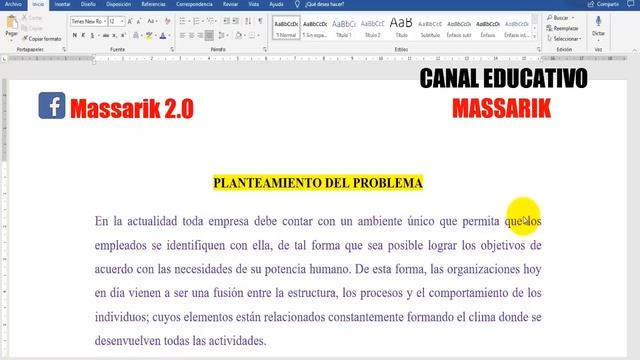Screen dimensions: 640x360
Task: Decrease paragraph indent
Action: pyautogui.click(x=227, y=21)
